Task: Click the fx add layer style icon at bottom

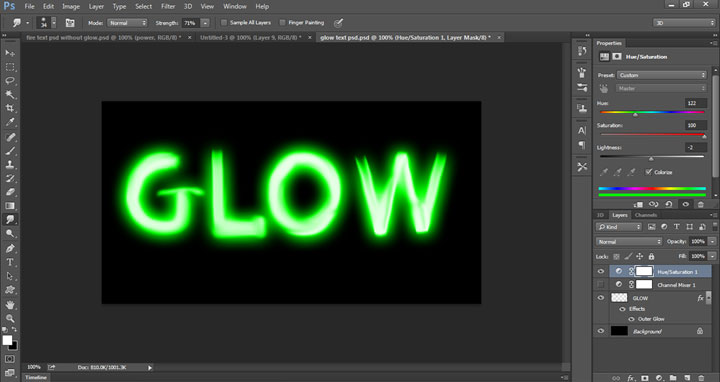Action: (x=631, y=378)
